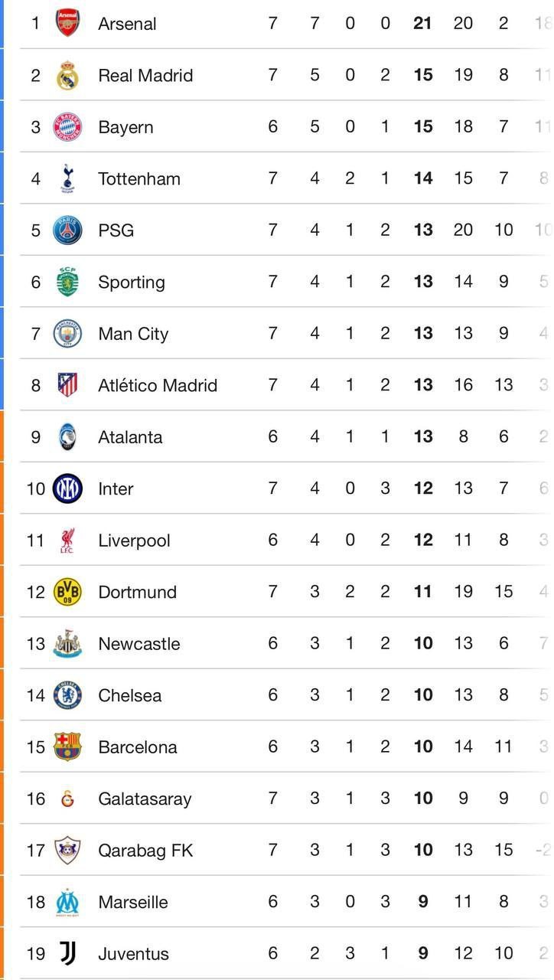This screenshot has height=980, width=554.
Task: Tap the Barcelona club crest
Action: [67, 746]
